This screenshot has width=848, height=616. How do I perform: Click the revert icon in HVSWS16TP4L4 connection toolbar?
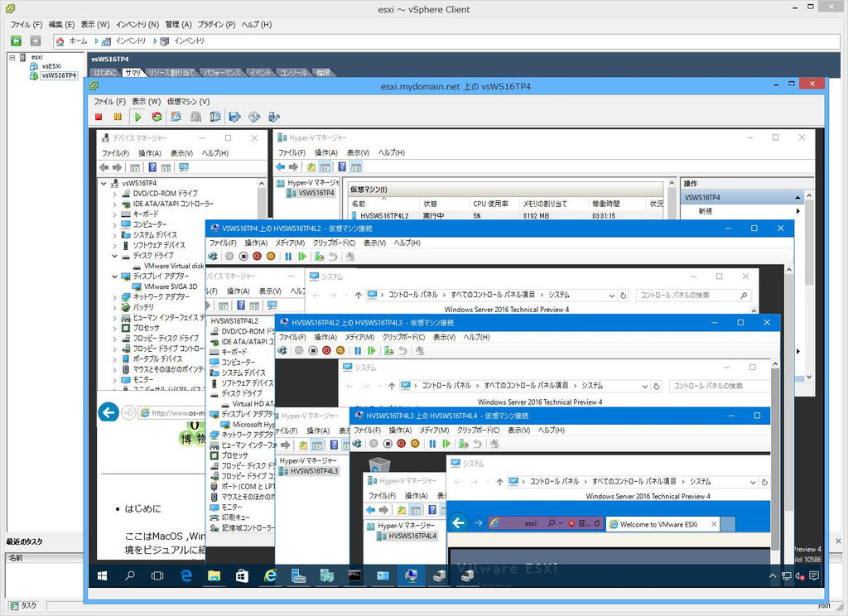point(477,444)
